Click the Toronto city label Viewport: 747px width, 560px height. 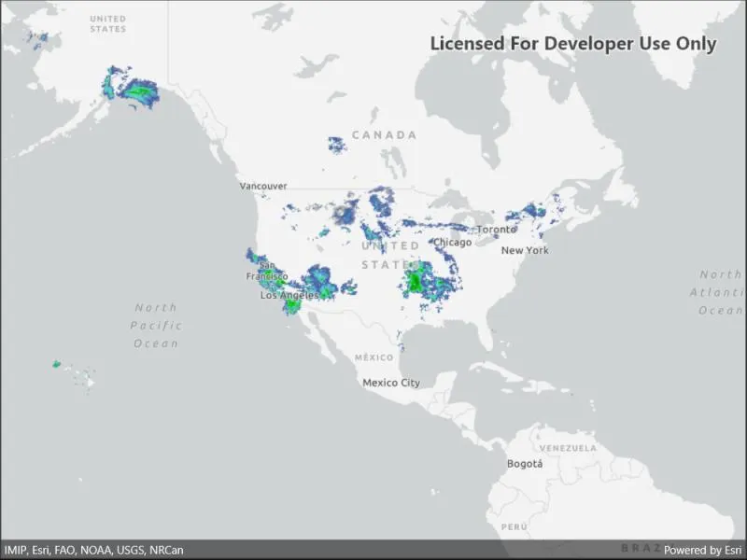[x=496, y=229]
